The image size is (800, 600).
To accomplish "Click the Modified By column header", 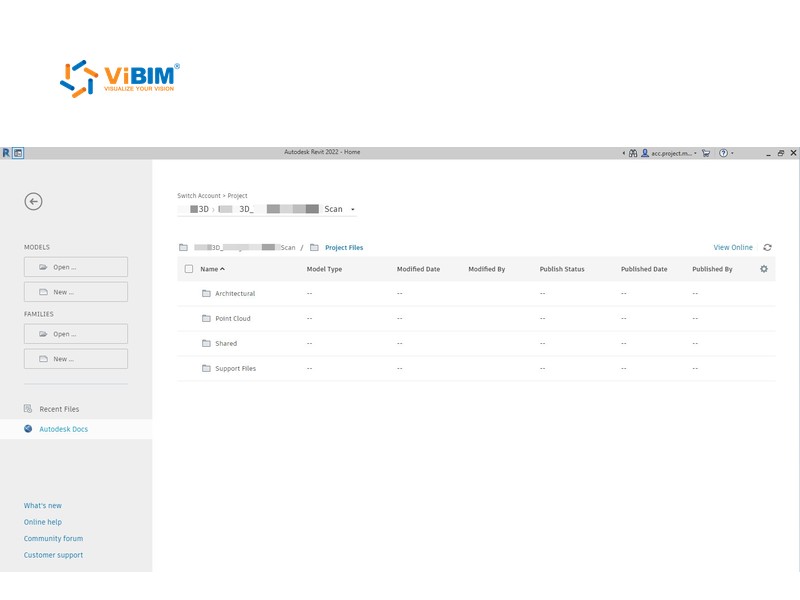I will 487,269.
